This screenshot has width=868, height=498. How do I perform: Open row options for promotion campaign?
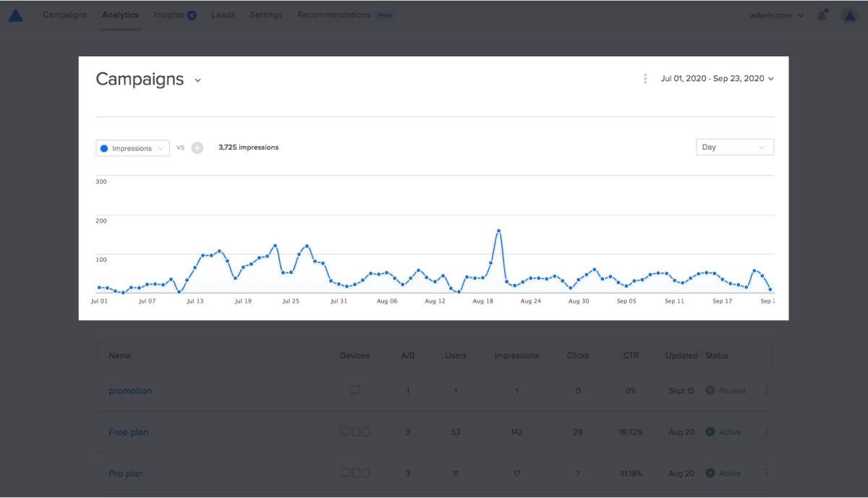pos(766,390)
